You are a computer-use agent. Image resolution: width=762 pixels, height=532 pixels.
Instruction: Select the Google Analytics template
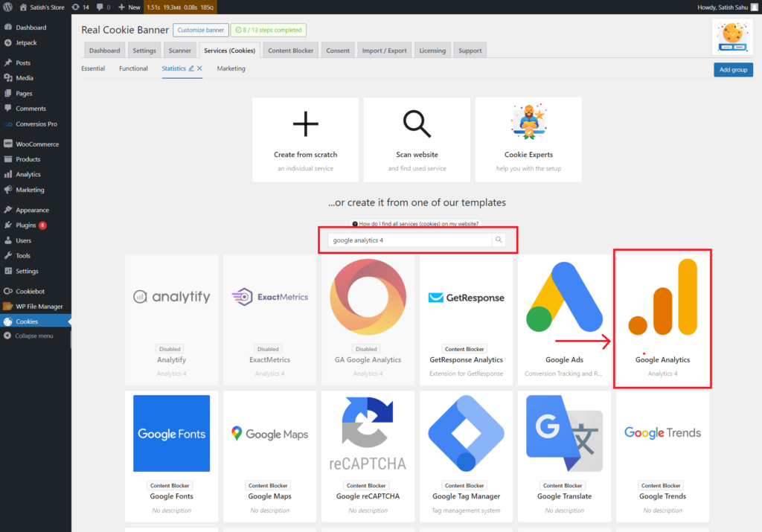click(x=663, y=319)
